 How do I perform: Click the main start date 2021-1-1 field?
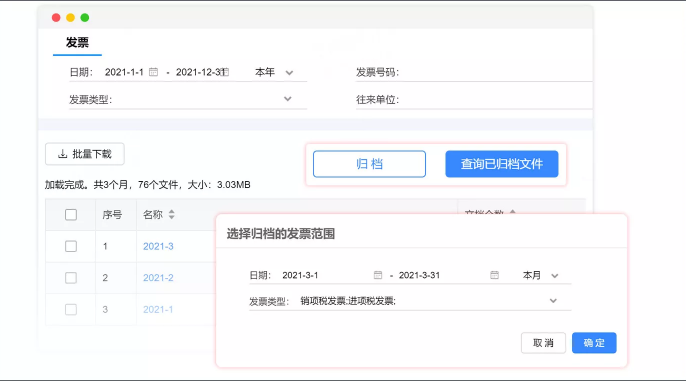[x=124, y=72]
